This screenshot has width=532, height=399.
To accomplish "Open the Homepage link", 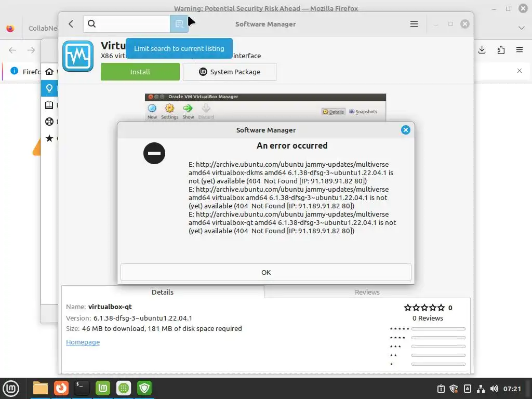I will (83, 342).
